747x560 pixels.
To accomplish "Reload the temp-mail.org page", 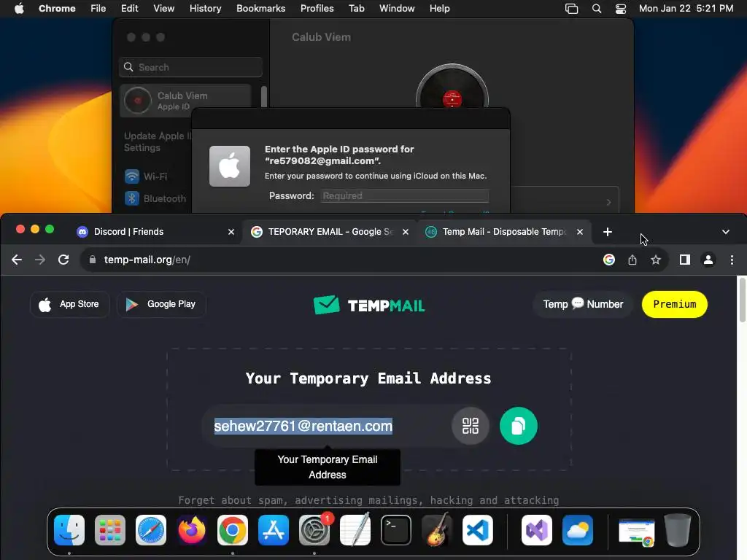I will 63,260.
